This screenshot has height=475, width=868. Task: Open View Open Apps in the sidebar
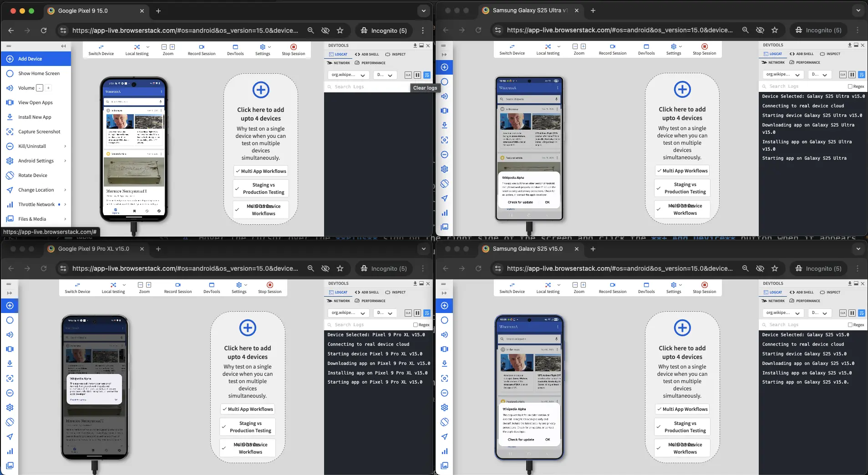point(35,102)
